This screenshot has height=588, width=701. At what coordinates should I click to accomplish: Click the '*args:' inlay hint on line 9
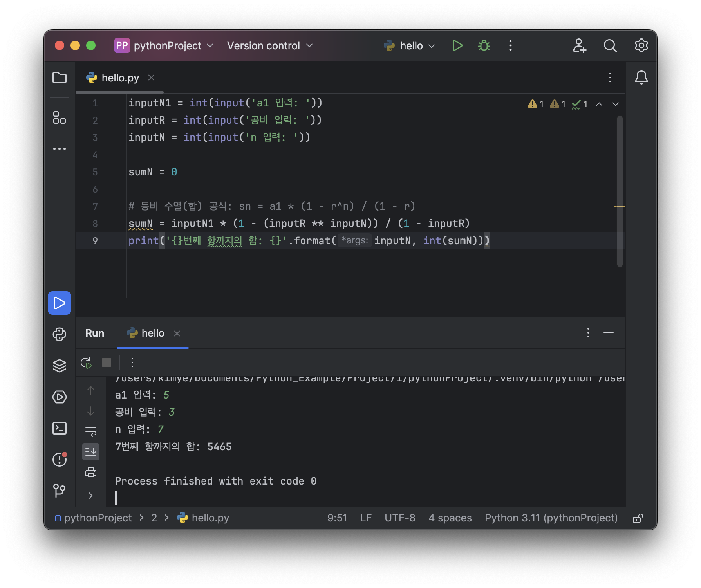[x=355, y=240]
